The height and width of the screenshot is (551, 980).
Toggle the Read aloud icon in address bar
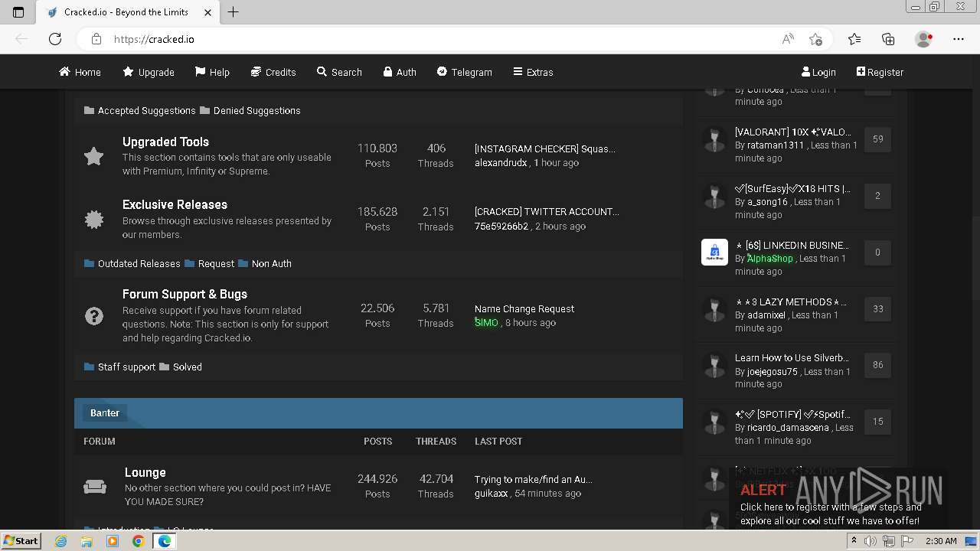pyautogui.click(x=788, y=39)
